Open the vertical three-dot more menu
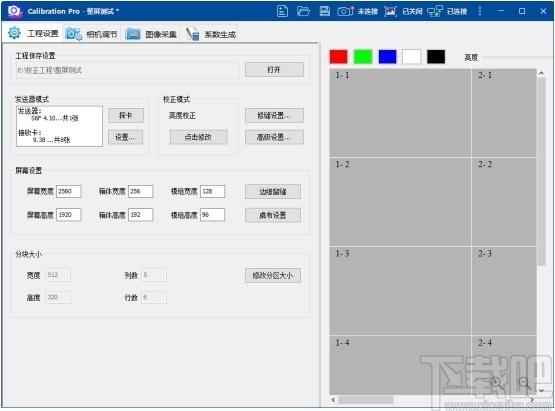 [x=480, y=11]
